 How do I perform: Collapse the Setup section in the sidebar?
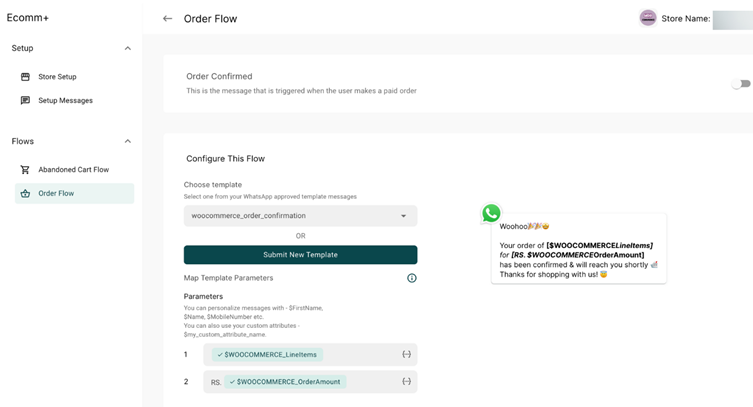pyautogui.click(x=128, y=48)
